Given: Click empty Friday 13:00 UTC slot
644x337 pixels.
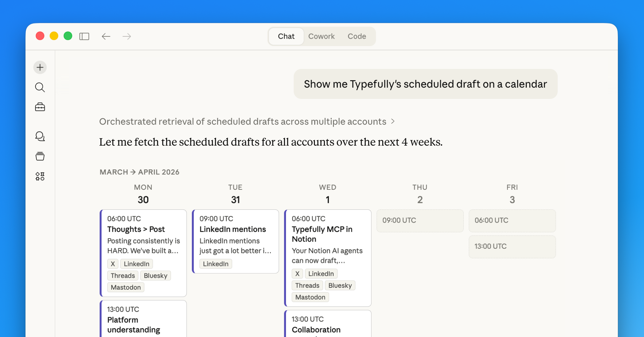Looking at the screenshot, I should point(512,246).
